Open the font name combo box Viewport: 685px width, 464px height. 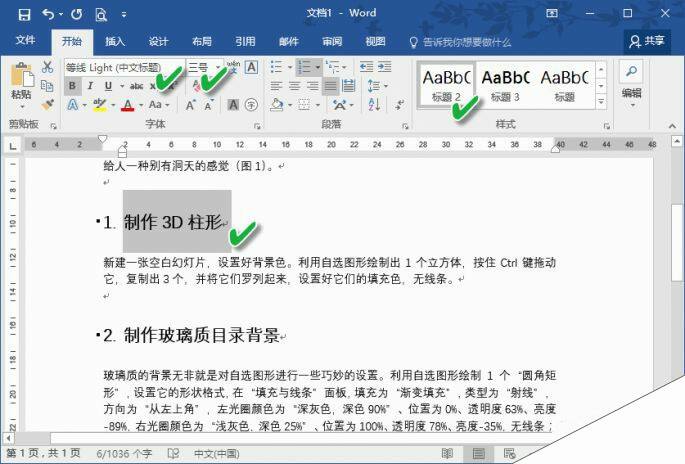pos(125,67)
